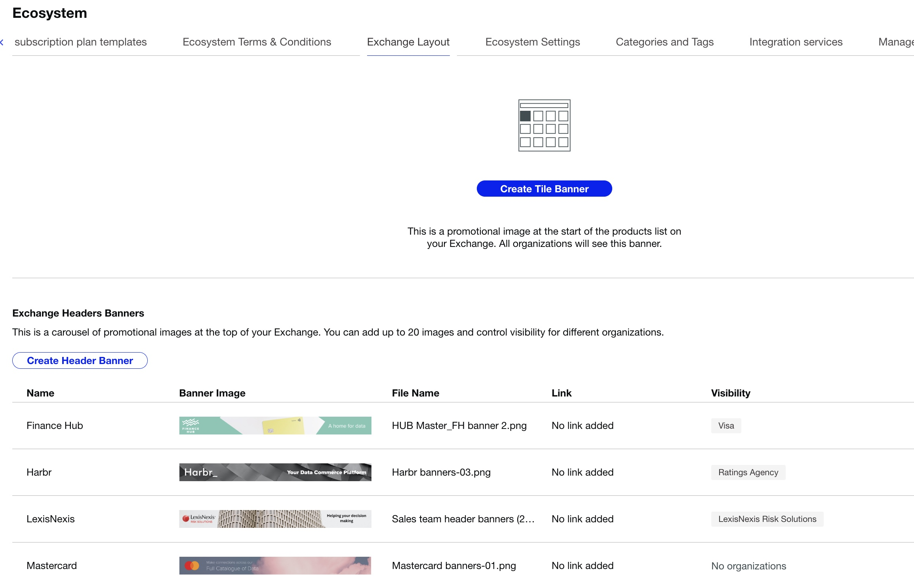
Task: Open the Integration services tab
Action: point(796,42)
